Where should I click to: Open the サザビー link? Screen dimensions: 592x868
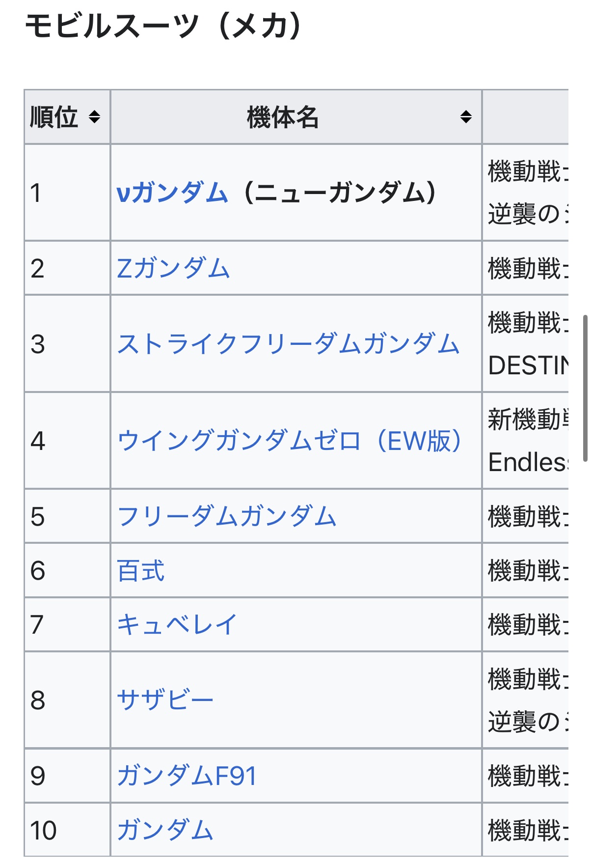tap(165, 700)
